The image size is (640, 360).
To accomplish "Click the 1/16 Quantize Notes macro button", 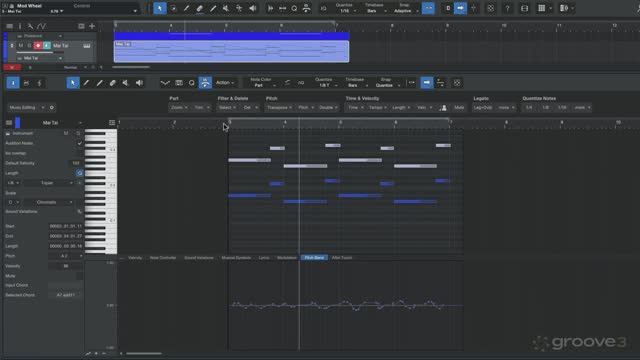I will pyautogui.click(x=562, y=108).
